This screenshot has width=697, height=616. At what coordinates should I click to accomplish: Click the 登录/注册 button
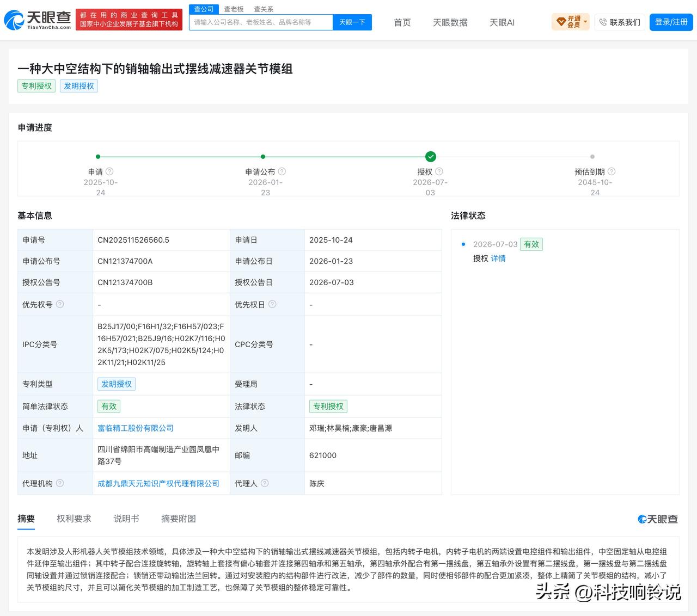[671, 22]
